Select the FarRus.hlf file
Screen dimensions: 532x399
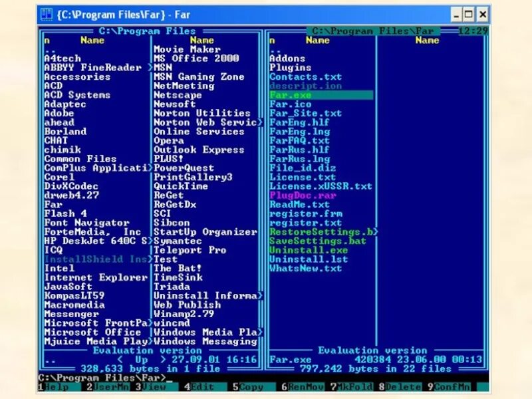300,150
